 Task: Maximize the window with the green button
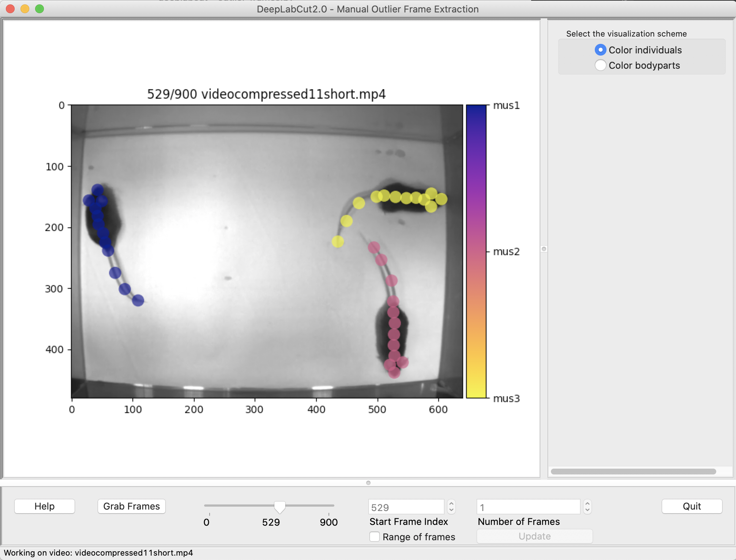[40, 9]
